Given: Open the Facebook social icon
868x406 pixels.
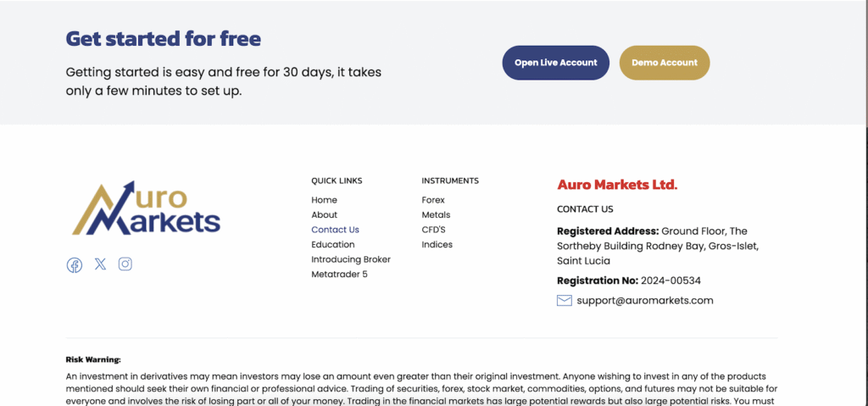Looking at the screenshot, I should pyautogui.click(x=75, y=264).
